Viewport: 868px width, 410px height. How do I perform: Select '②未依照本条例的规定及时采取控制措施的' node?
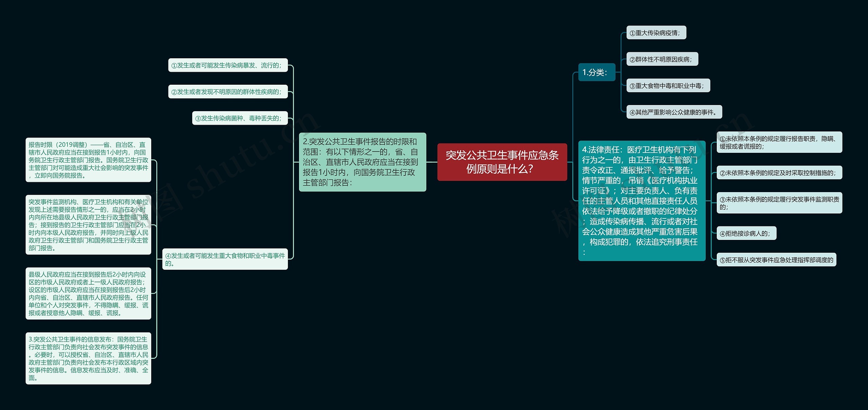tap(779, 173)
